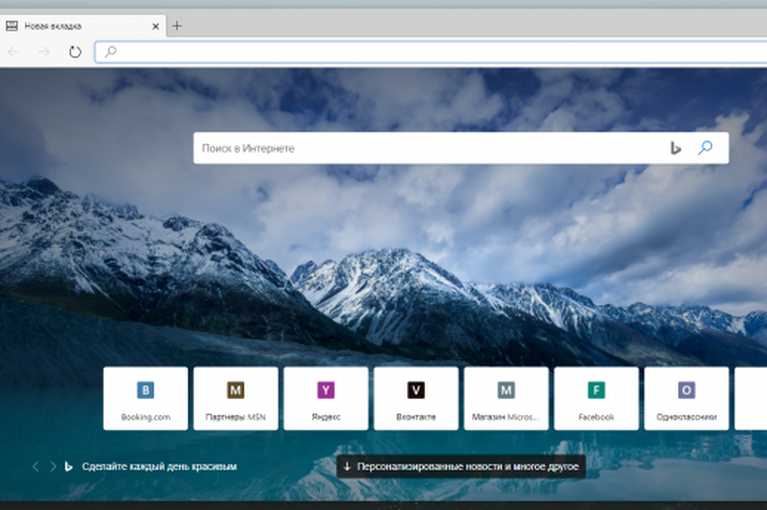767x510 pixels.
Task: Click the blue search magnifier button
Action: coord(705,148)
